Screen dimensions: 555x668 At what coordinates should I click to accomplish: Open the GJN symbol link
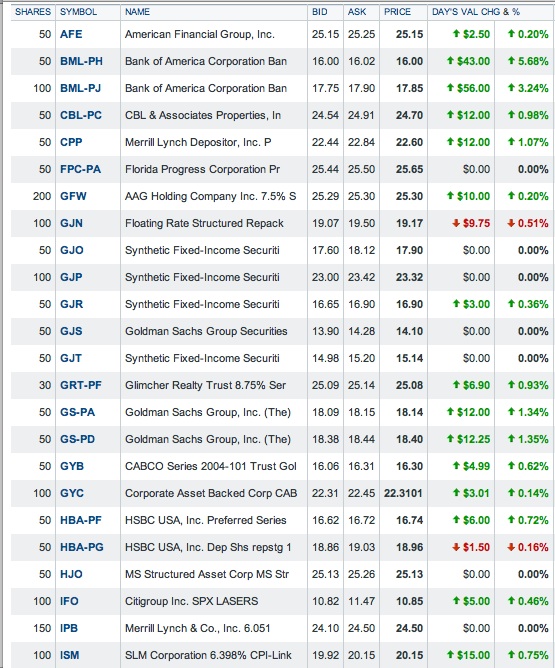[71, 223]
